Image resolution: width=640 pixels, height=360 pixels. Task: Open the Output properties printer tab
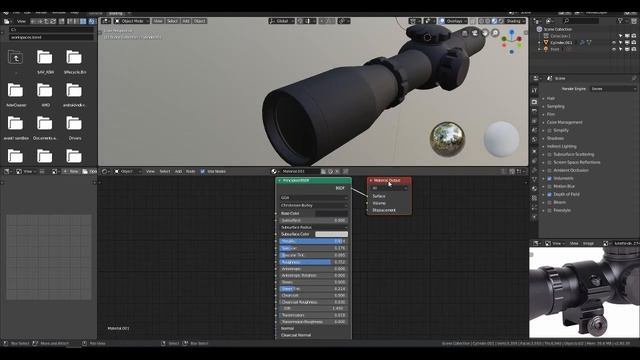534,111
